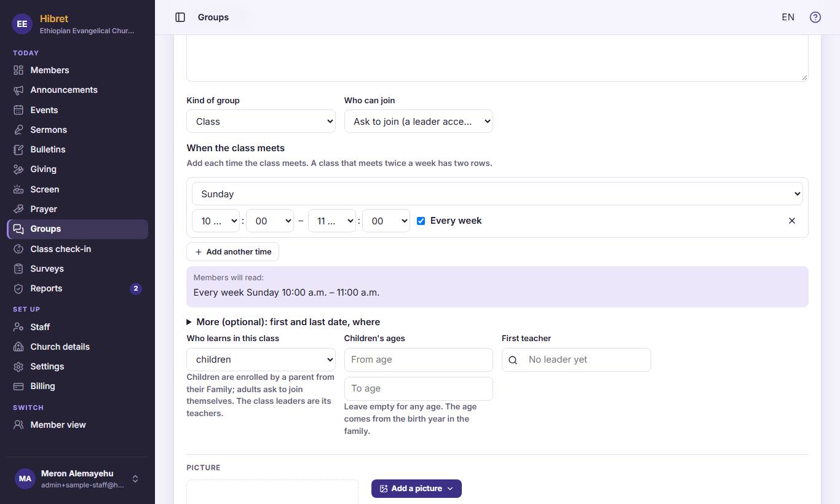Image resolution: width=840 pixels, height=504 pixels.
Task: Open the start minutes dropdown
Action: [270, 221]
